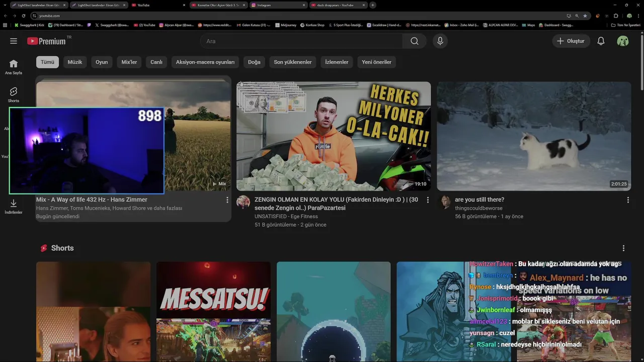Bookmark this page with the star icon
The image size is (644, 362).
click(x=585, y=16)
